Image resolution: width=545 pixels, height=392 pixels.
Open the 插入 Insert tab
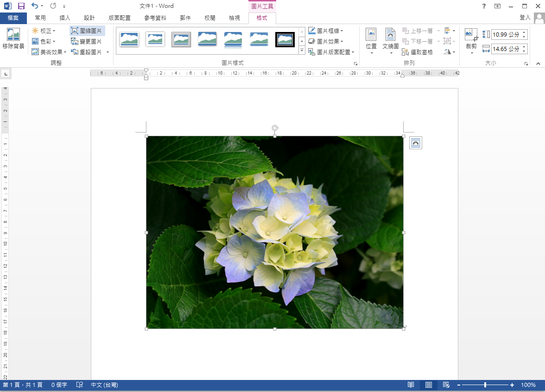coord(65,18)
